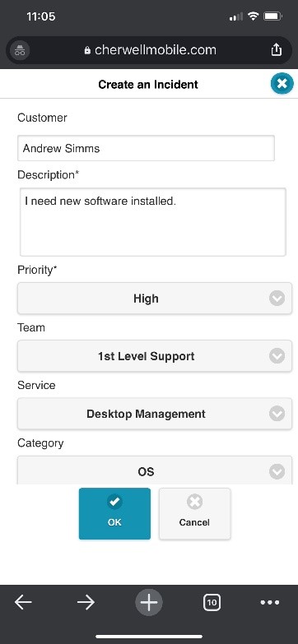Click the cherwellmobile.com address field
Screen dimensions: 298x644
[x=149, y=50]
